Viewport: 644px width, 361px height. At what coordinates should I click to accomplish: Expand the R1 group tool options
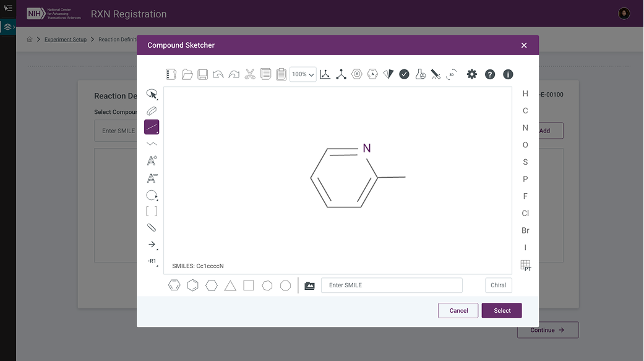[152, 261]
